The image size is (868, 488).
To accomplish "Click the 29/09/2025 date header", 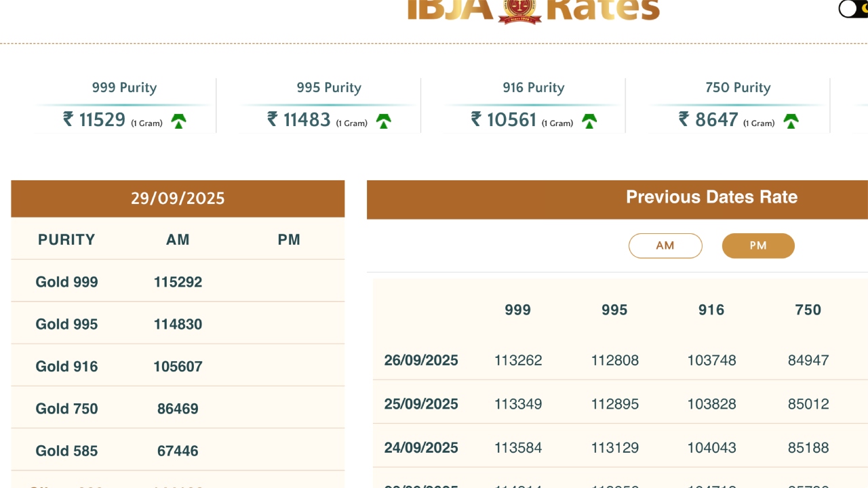I will pyautogui.click(x=178, y=199).
